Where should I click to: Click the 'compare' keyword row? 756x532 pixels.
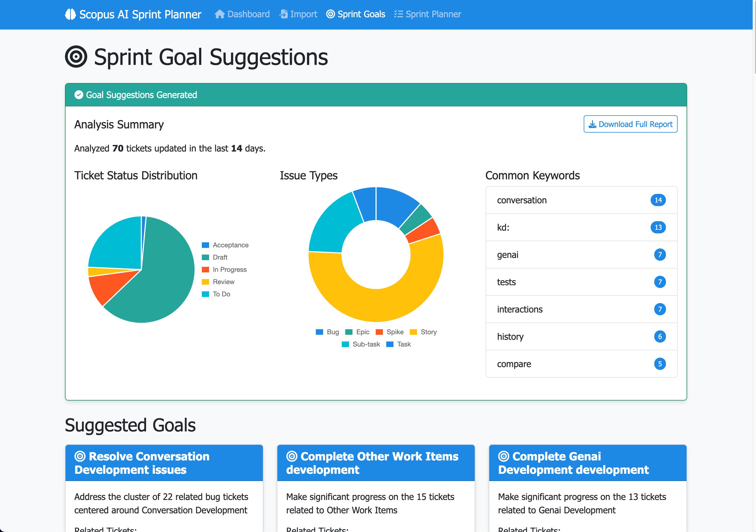[581, 364]
